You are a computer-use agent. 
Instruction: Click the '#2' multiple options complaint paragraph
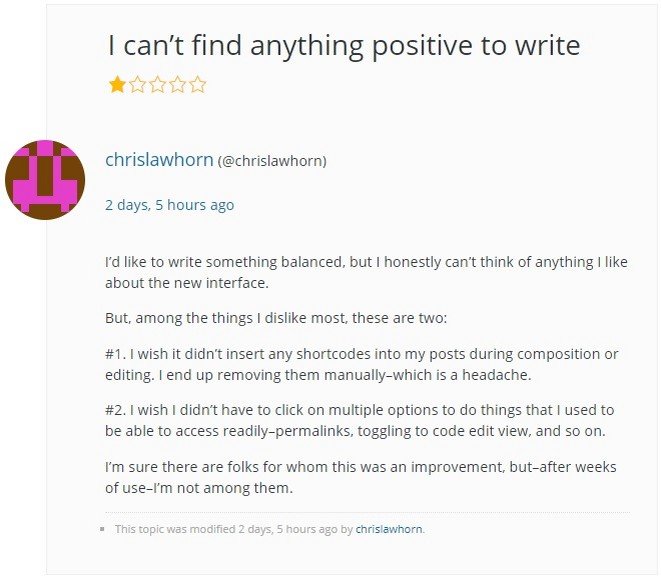click(x=360, y=420)
